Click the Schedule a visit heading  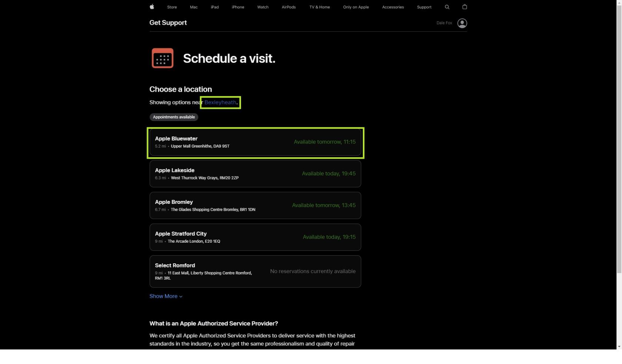pos(229,58)
